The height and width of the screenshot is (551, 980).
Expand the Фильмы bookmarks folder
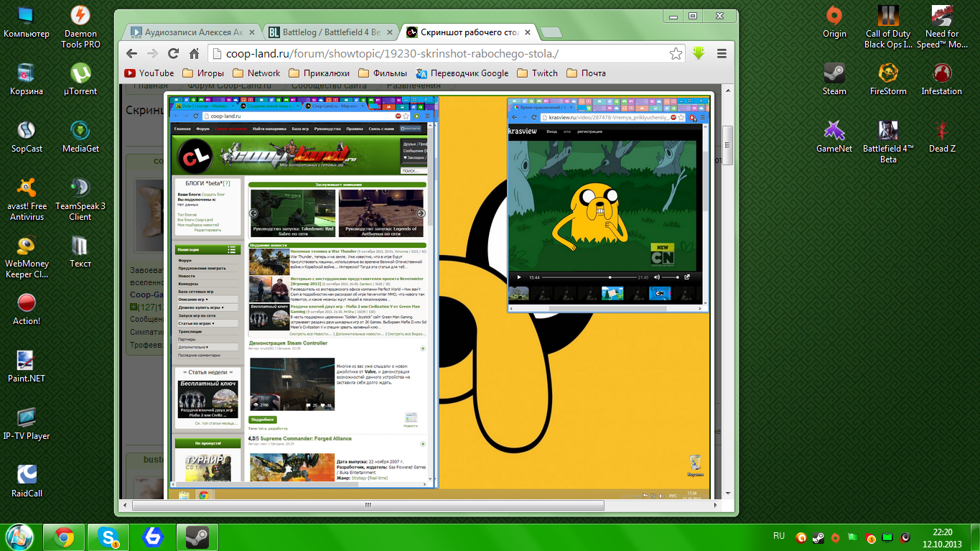[383, 73]
